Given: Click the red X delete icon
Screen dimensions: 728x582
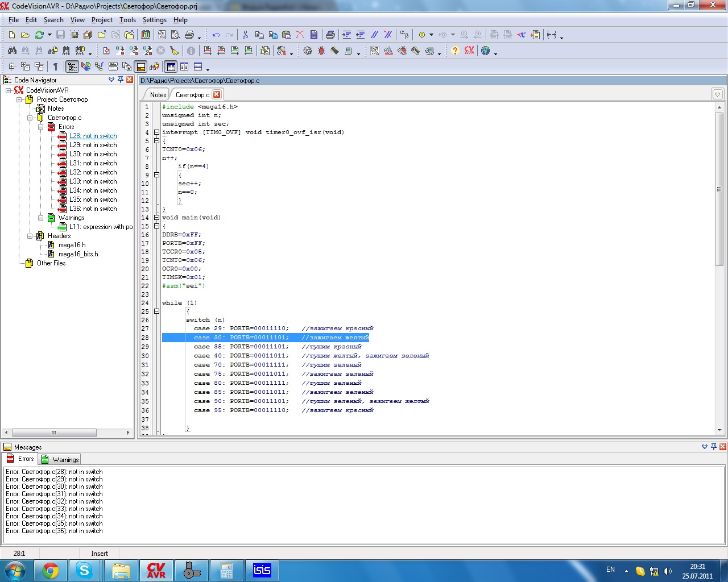Looking at the screenshot, I should pyautogui.click(x=300, y=35).
